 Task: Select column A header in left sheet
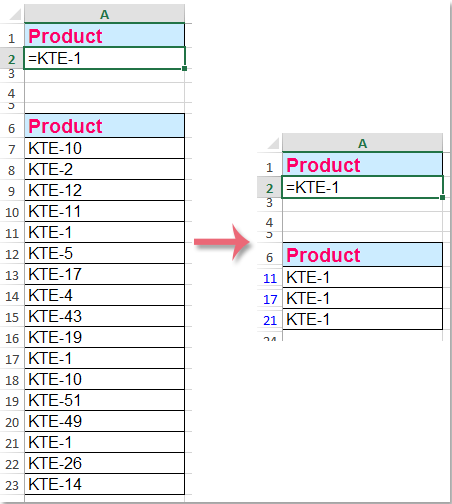[104, 14]
